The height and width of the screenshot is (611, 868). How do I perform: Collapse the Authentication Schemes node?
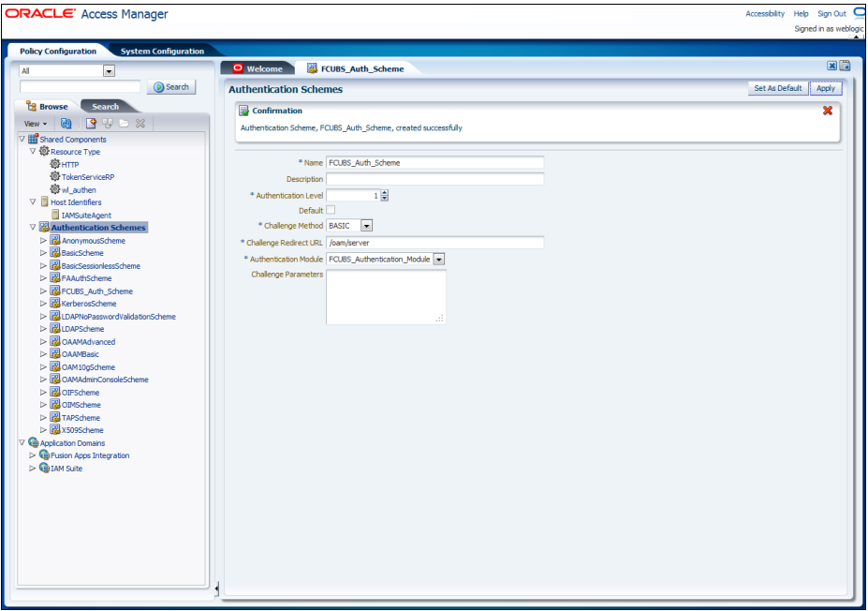[33, 227]
